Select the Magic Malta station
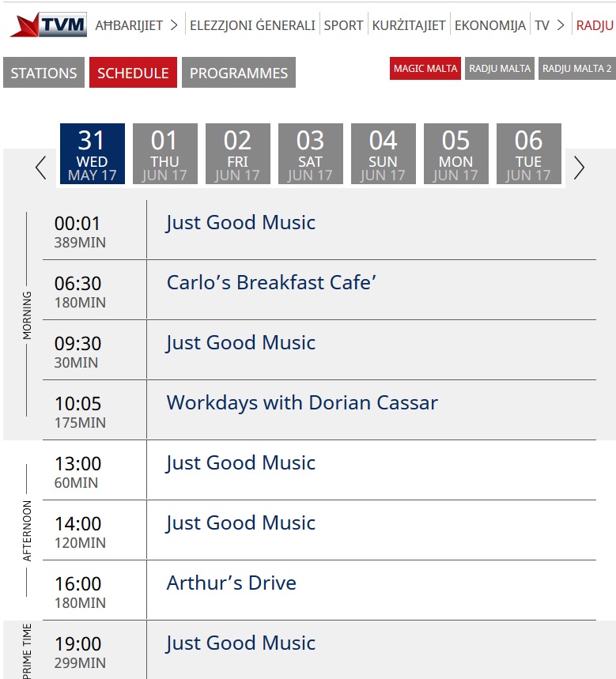 coord(425,69)
